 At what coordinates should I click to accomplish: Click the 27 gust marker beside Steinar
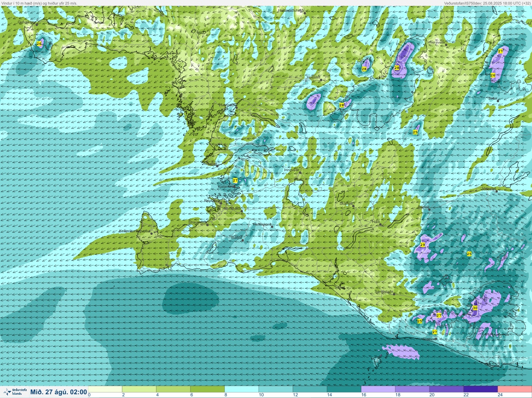click(435, 332)
